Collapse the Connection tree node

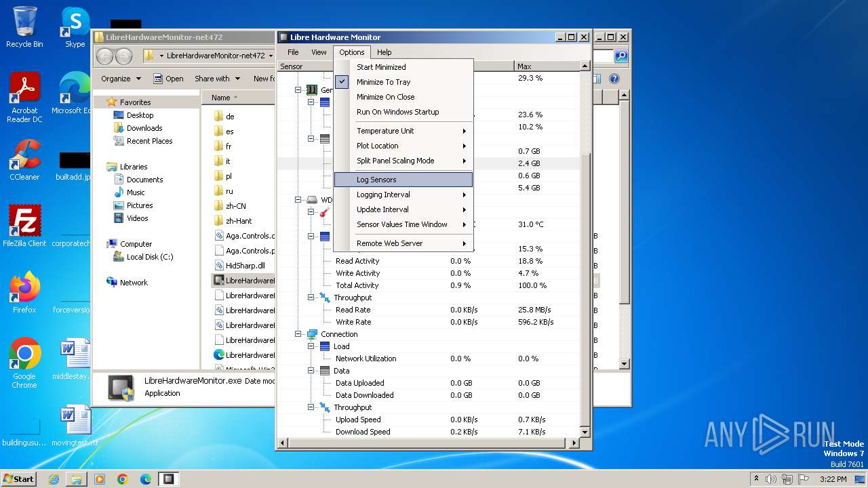click(298, 334)
